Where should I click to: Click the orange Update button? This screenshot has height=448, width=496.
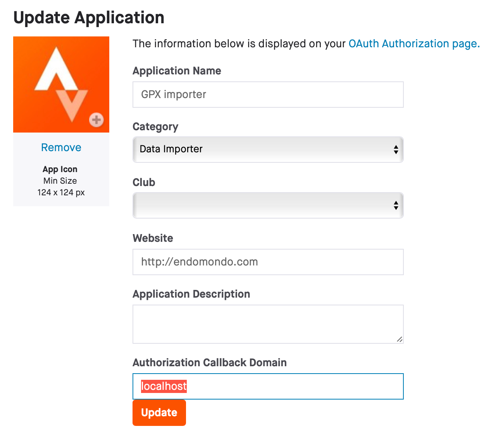point(159,413)
